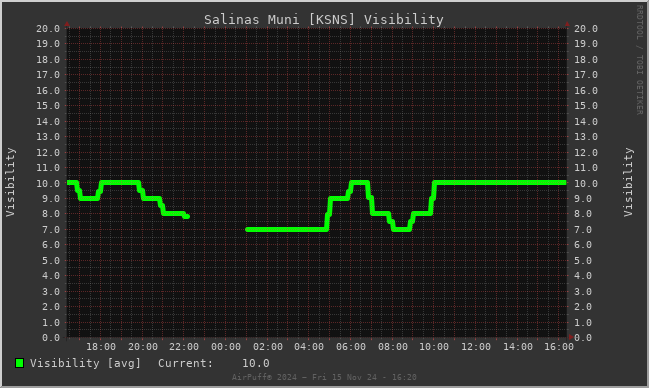
Task: Click the 18:00 time axis label
Action: pyautogui.click(x=101, y=347)
